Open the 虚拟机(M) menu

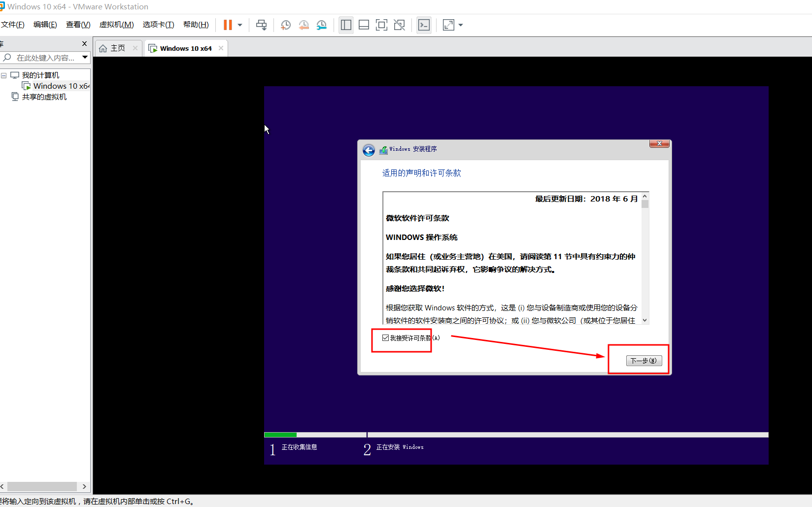tap(117, 25)
